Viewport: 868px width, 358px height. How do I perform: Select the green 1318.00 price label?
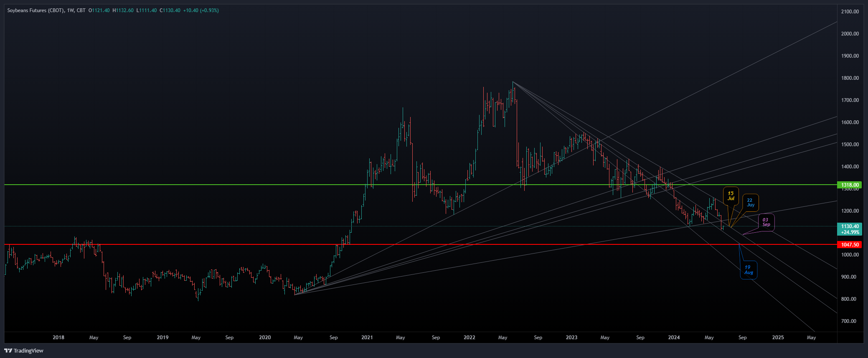[x=850, y=185]
